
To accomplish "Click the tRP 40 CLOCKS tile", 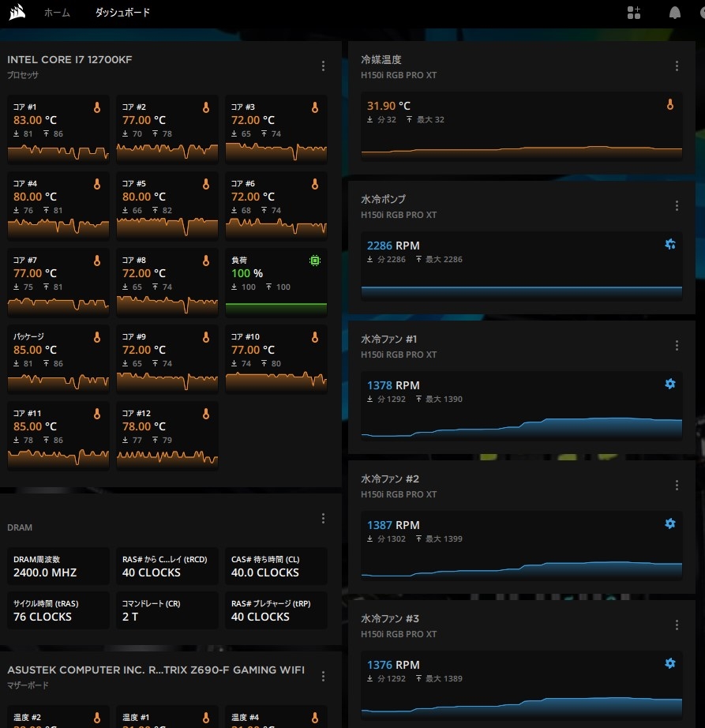I will (276, 610).
